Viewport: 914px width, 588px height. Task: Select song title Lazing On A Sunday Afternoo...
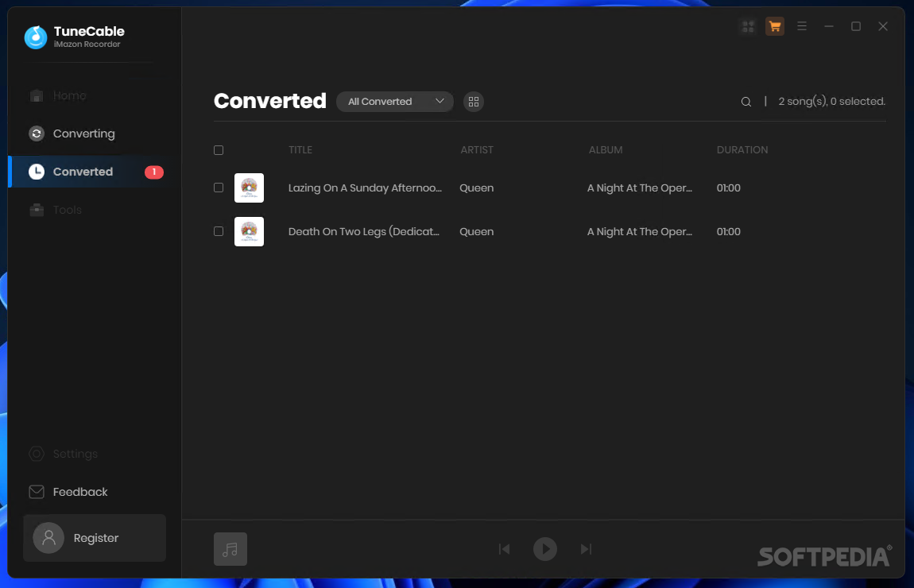click(365, 188)
